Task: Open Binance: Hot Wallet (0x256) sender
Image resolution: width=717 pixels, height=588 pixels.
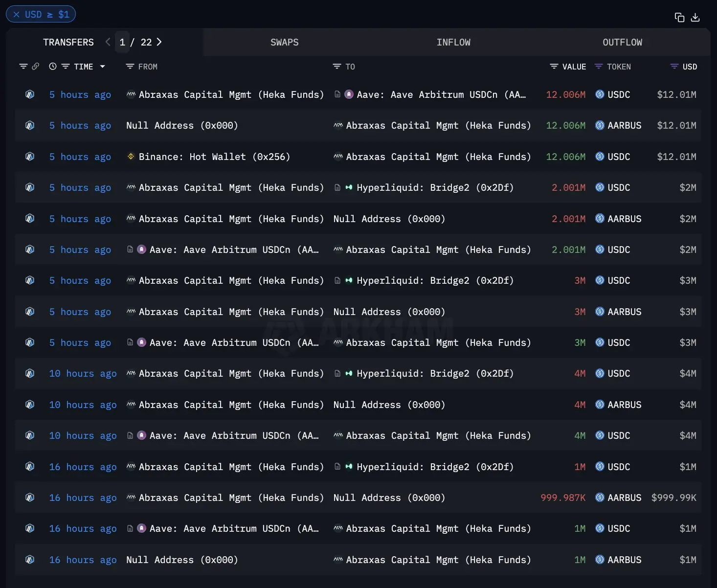Action: 214,157
